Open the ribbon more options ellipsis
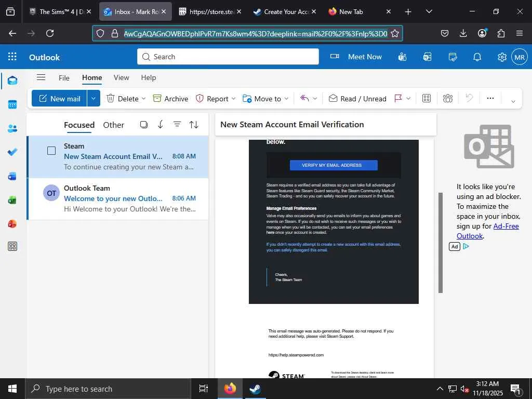This screenshot has width=532, height=399. 490,98
